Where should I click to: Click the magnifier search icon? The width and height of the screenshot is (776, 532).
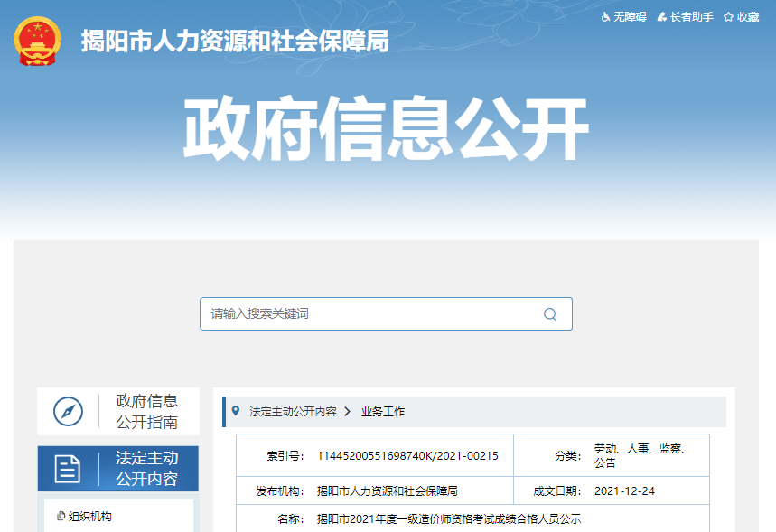point(549,314)
